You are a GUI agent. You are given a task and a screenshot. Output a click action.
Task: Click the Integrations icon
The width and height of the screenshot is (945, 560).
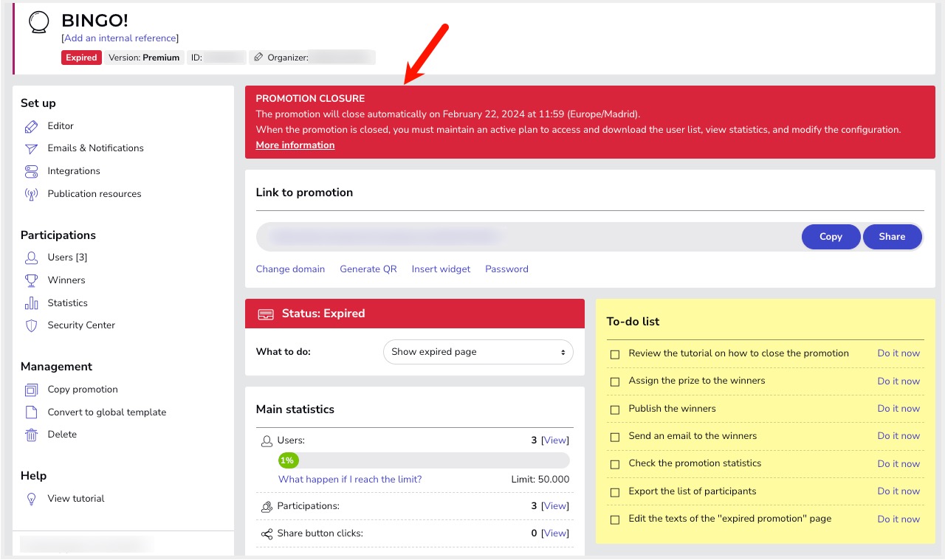(x=31, y=171)
